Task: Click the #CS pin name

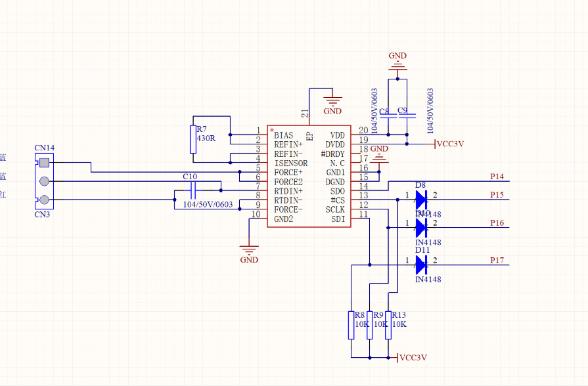Action: click(338, 200)
